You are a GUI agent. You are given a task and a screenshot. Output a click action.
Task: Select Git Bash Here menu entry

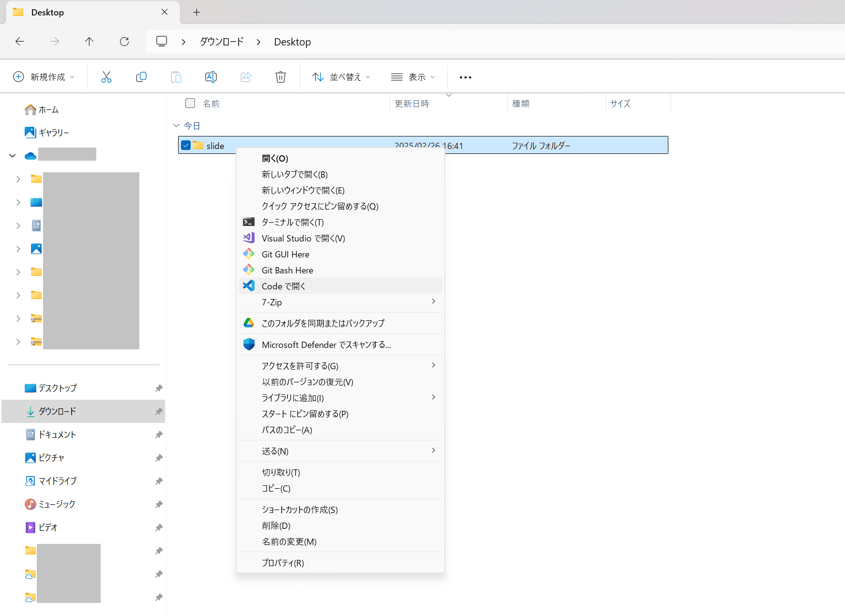tap(287, 270)
